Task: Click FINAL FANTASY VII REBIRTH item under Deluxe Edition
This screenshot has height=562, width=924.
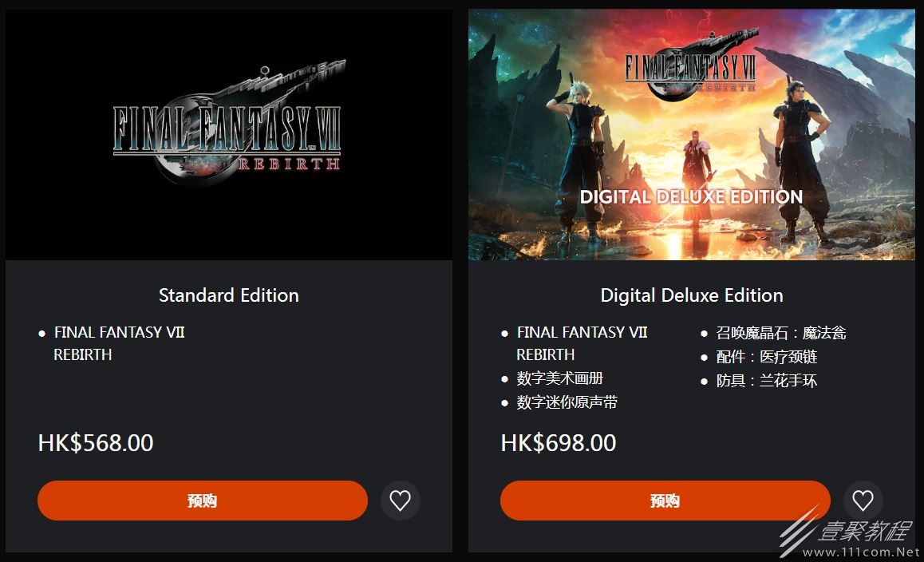Action: click(582, 343)
